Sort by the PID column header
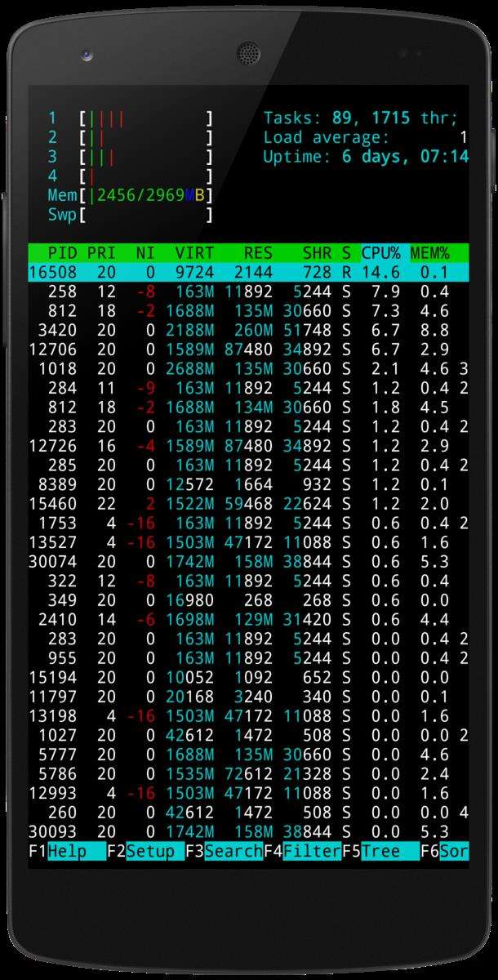Screen dimensions: 498x980 click(63, 253)
